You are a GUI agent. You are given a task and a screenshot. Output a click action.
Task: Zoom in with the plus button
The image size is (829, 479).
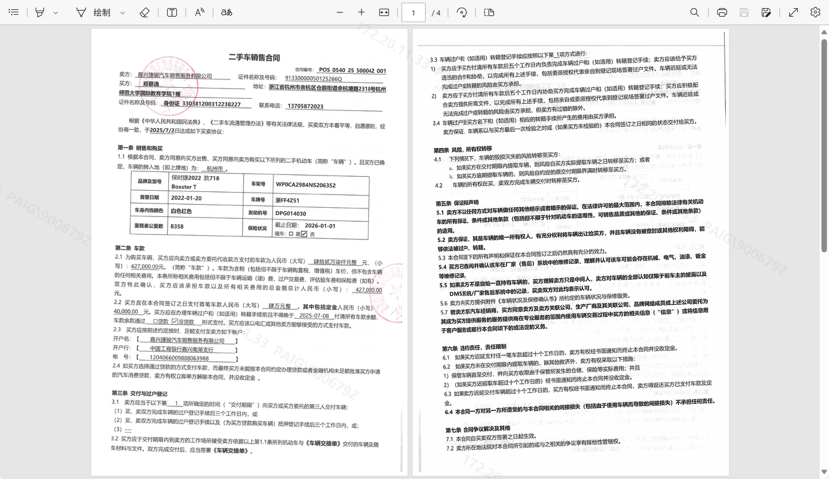pyautogui.click(x=361, y=13)
